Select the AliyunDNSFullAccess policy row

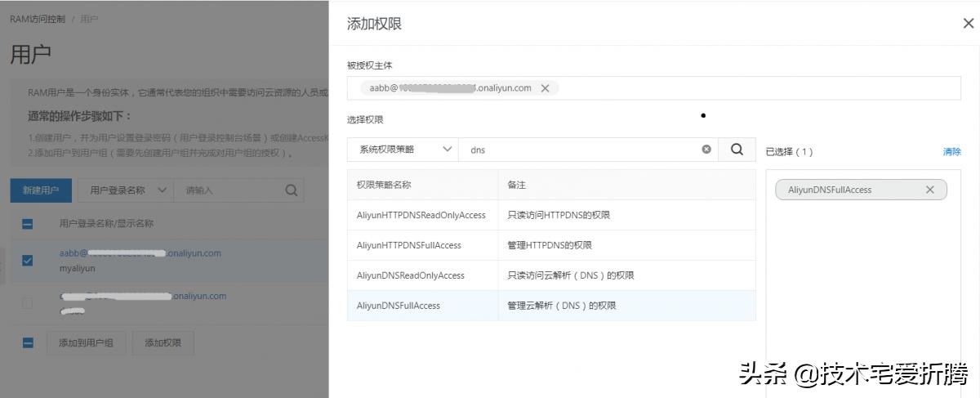(551, 306)
